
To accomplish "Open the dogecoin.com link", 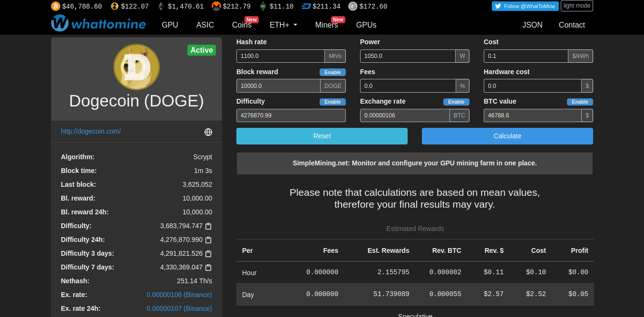I will click(91, 131).
